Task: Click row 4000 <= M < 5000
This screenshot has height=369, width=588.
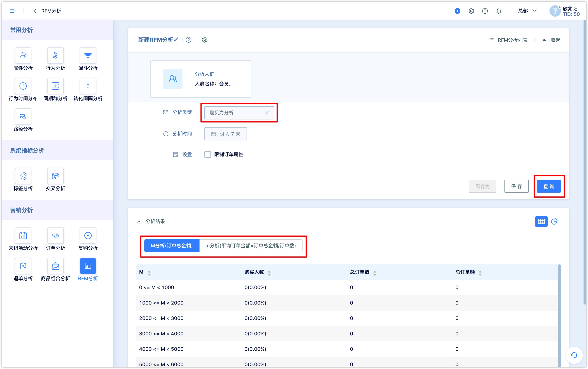Action: tap(347, 349)
